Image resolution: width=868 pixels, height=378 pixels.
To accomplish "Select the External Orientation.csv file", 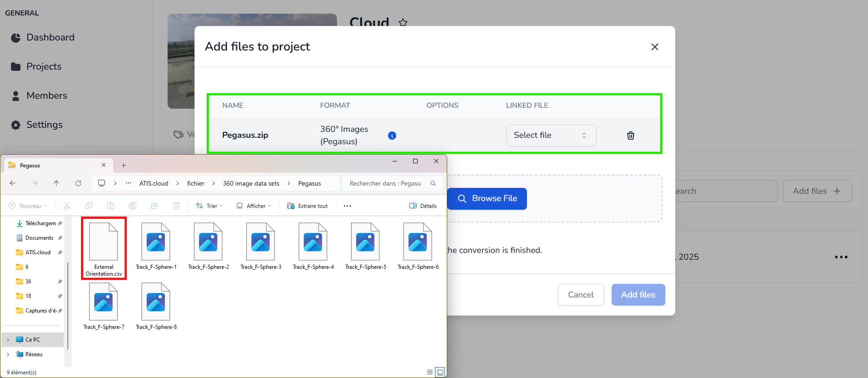I will tap(104, 248).
